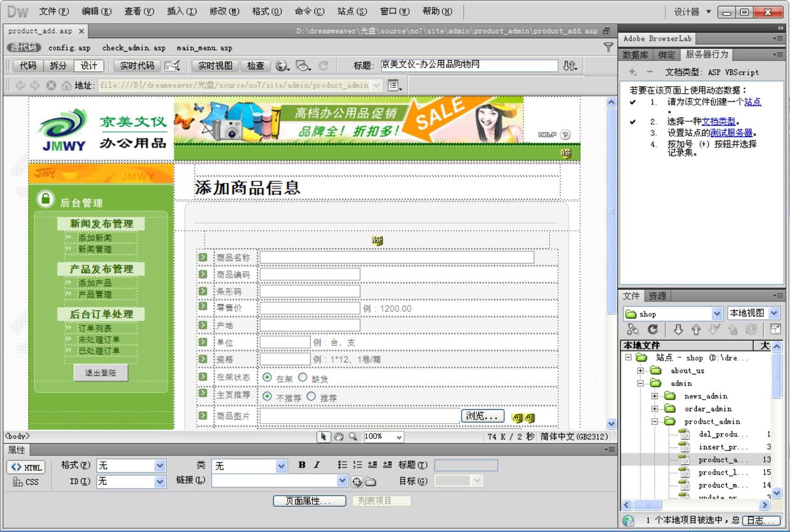Select the zoom magnifier tool

click(353, 436)
